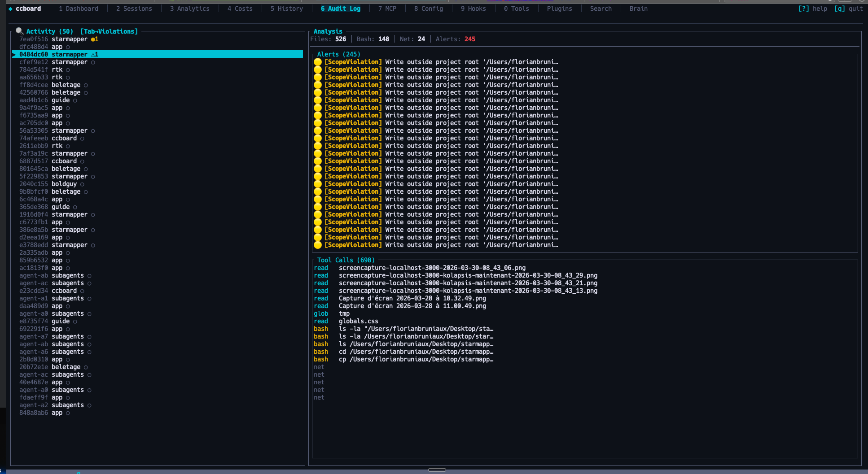
Task: Select the glob tmp tool call
Action: tap(332, 313)
